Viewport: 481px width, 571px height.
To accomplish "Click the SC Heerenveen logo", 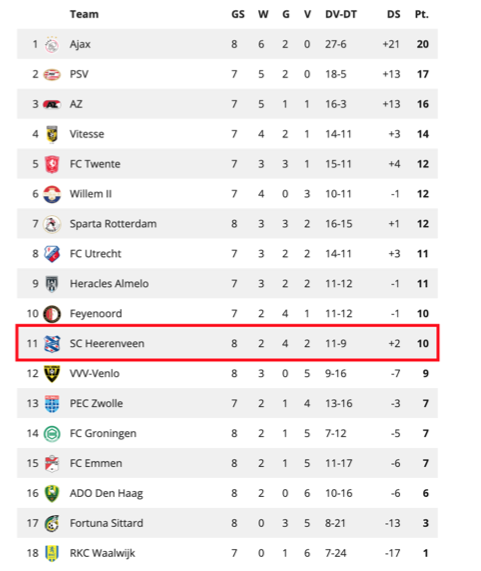I will click(52, 344).
